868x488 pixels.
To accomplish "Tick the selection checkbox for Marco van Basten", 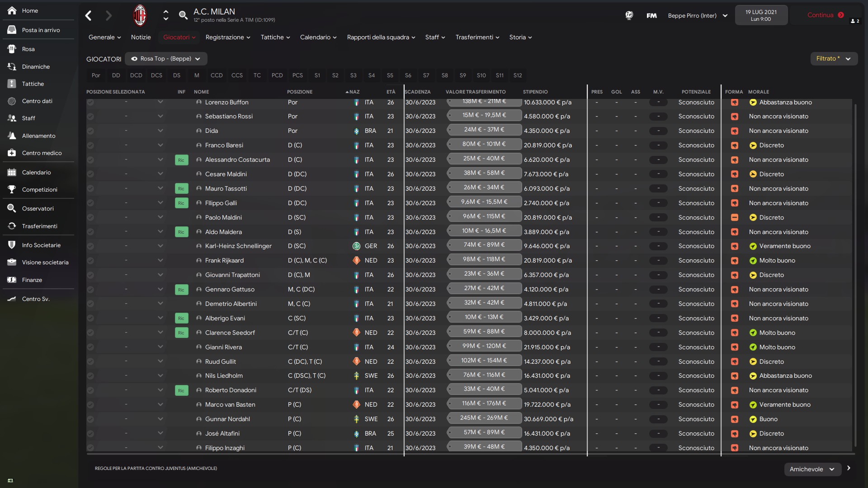I will tap(90, 404).
